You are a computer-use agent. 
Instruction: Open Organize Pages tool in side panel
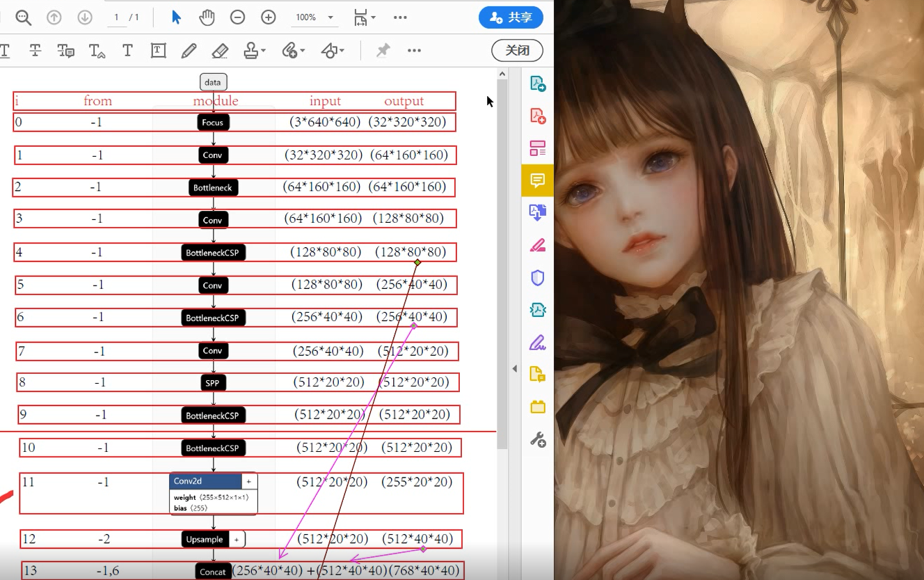pyautogui.click(x=538, y=148)
